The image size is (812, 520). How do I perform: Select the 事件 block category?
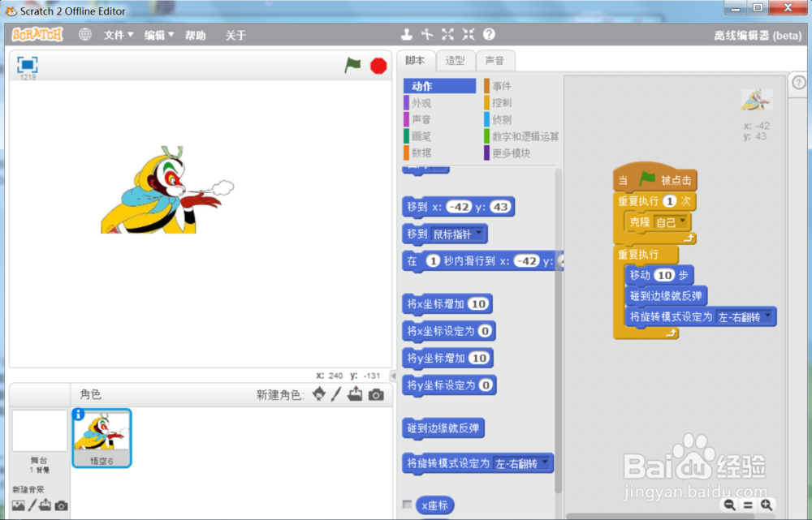pos(521,86)
